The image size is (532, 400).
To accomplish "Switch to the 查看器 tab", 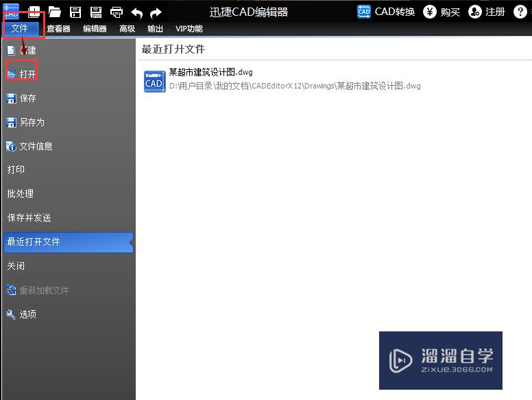I will (x=58, y=29).
